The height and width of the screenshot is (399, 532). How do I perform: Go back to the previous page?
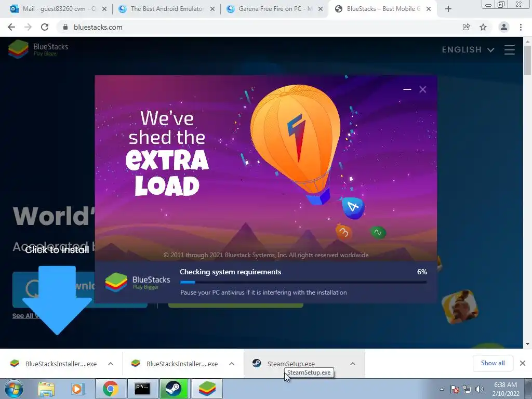pyautogui.click(x=11, y=27)
